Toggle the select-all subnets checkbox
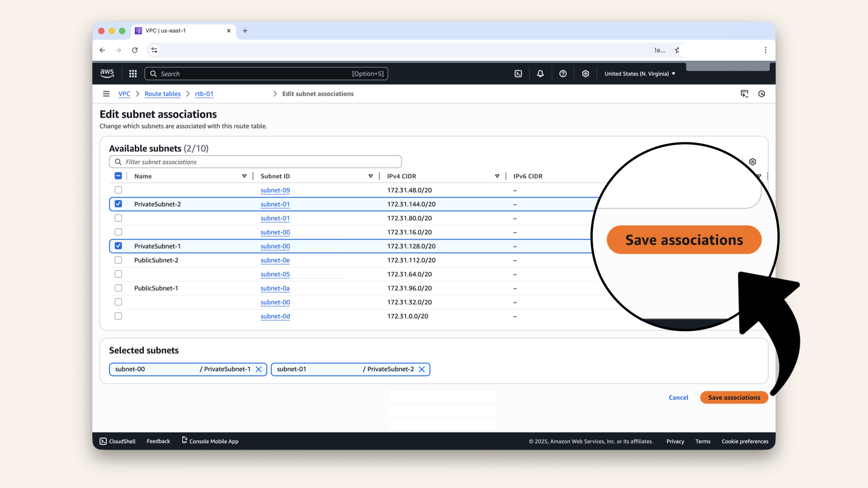Viewport: 868px width, 488px height. point(118,176)
